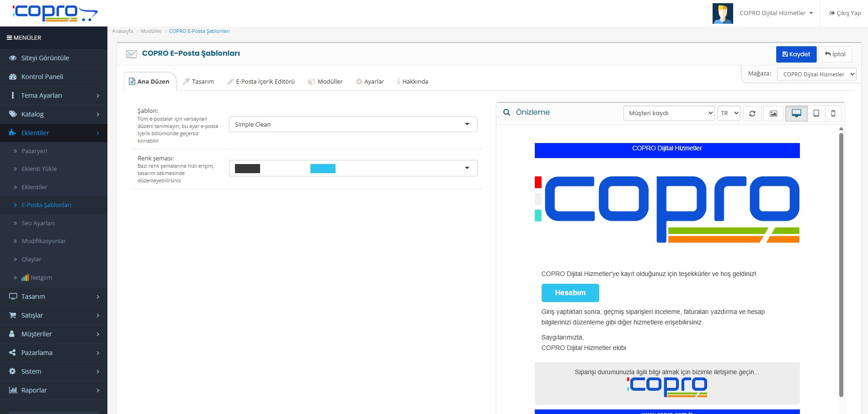Screen dimensions: 868x414
Task: Switch preview to mobile phone view icon
Action: coord(833,113)
